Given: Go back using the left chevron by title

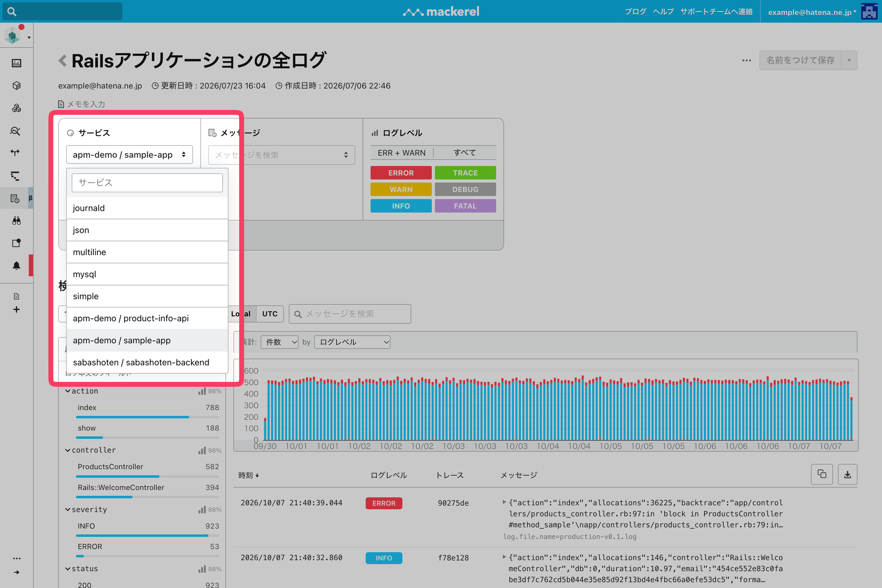Looking at the screenshot, I should (63, 60).
